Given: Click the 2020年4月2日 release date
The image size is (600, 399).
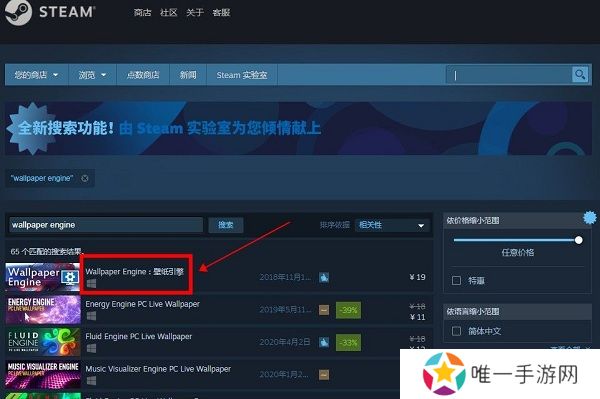Looking at the screenshot, I should [285, 342].
